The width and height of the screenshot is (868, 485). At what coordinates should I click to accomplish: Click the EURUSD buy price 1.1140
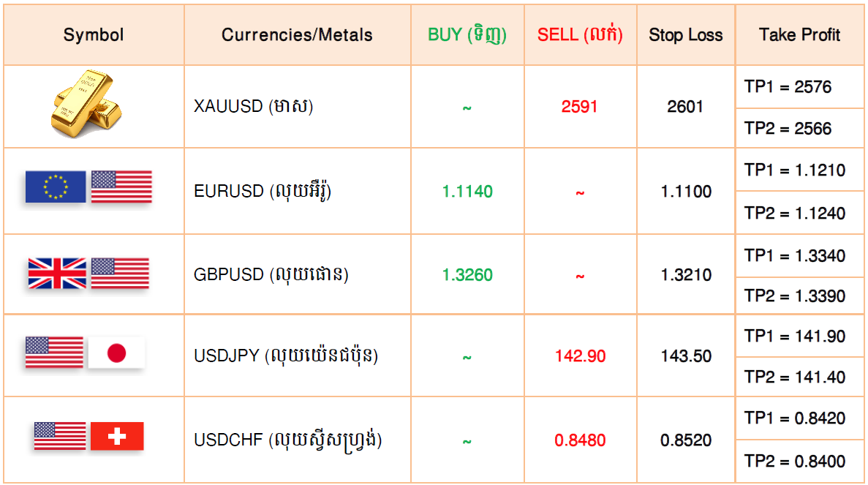(x=467, y=192)
